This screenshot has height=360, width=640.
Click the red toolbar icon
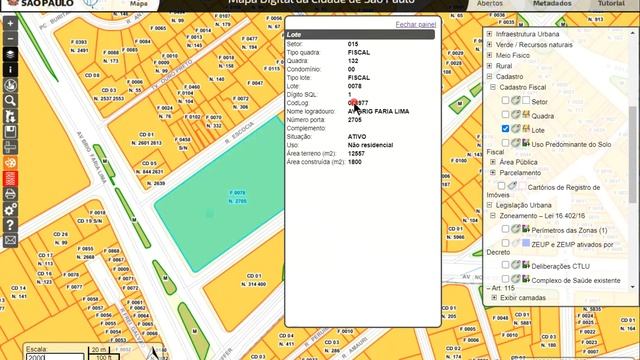click(10, 178)
